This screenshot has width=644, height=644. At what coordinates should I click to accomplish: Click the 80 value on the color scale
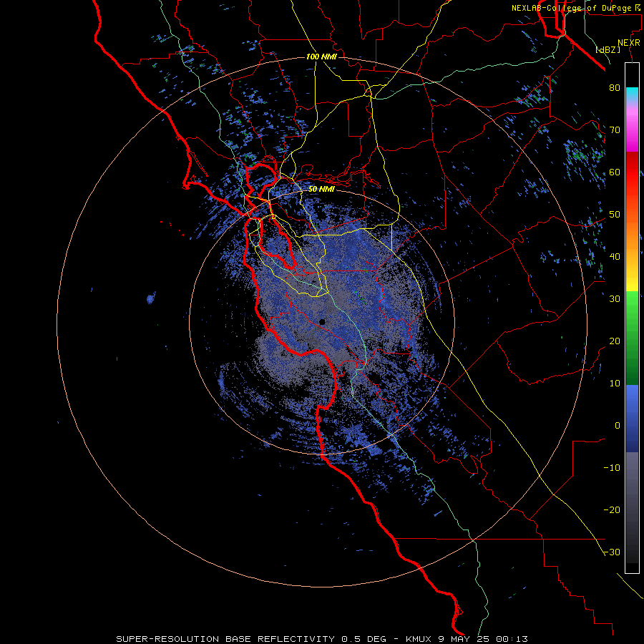[x=615, y=88]
